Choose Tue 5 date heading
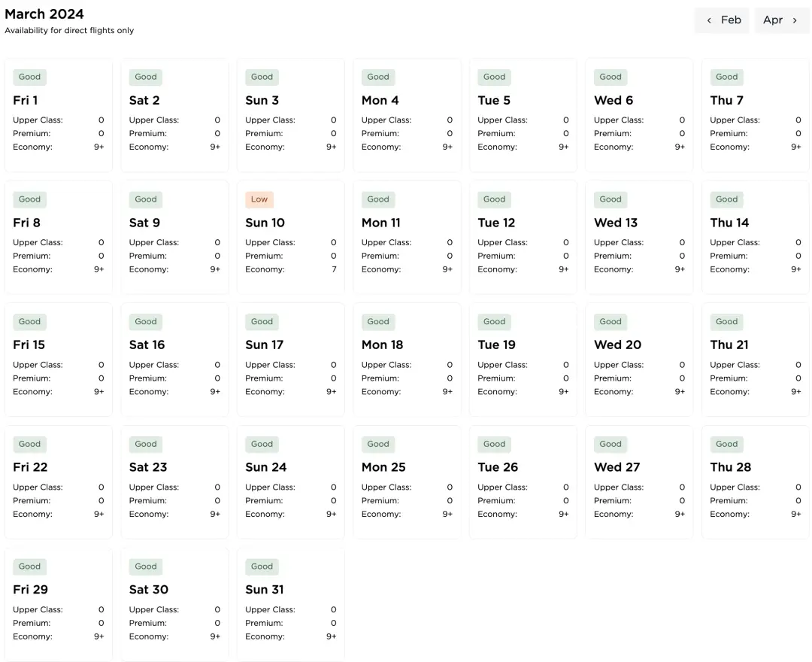Image resolution: width=812 pixels, height=662 pixels. click(494, 101)
